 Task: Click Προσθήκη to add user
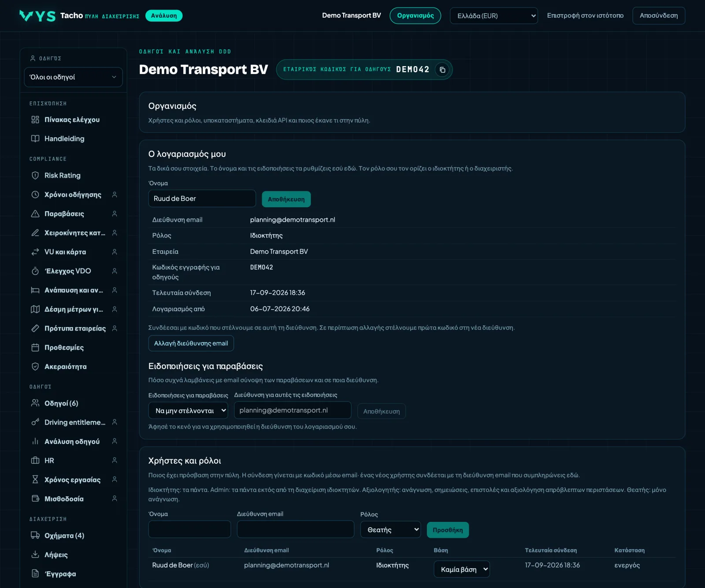(x=448, y=530)
